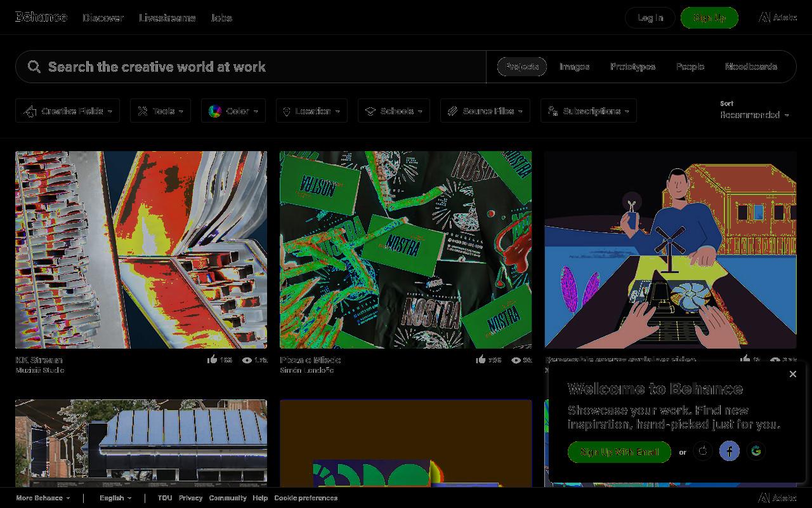Image resolution: width=812 pixels, height=508 pixels.
Task: Click views eye icon on Pizza project
Action: (516, 360)
